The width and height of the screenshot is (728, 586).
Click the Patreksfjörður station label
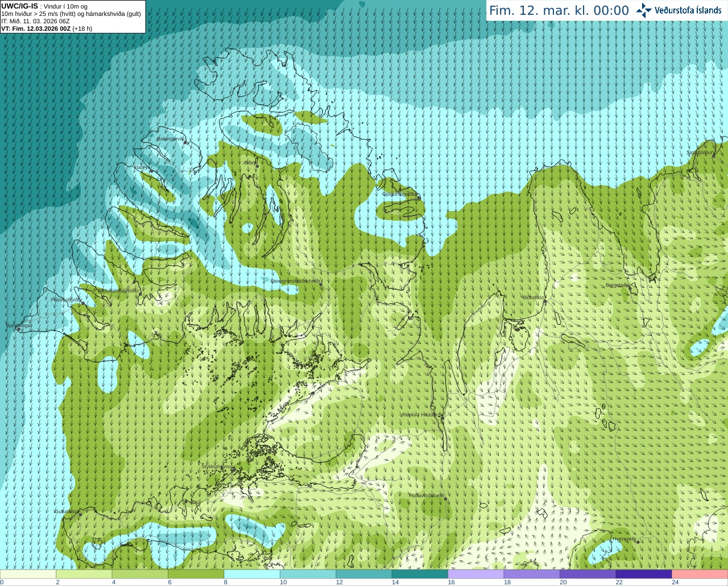(66, 299)
